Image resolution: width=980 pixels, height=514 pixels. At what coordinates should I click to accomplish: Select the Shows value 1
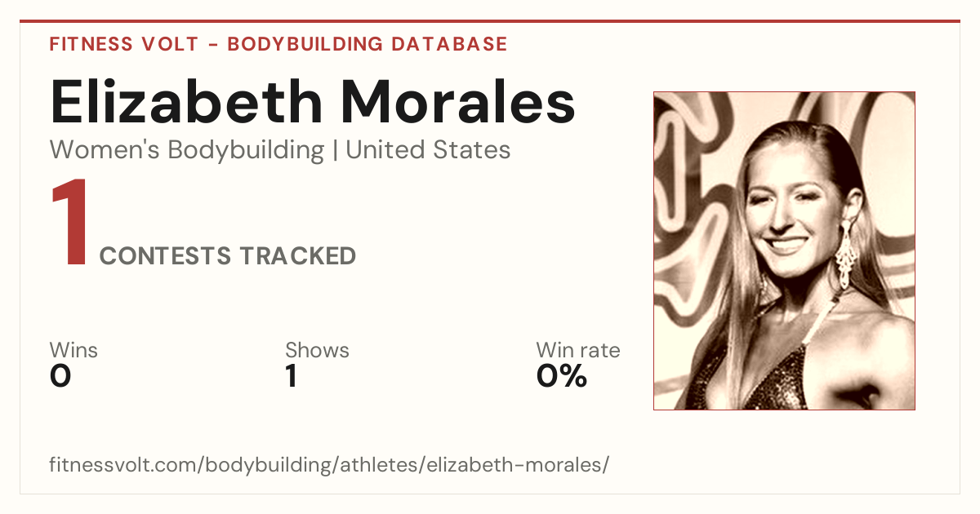(x=292, y=376)
